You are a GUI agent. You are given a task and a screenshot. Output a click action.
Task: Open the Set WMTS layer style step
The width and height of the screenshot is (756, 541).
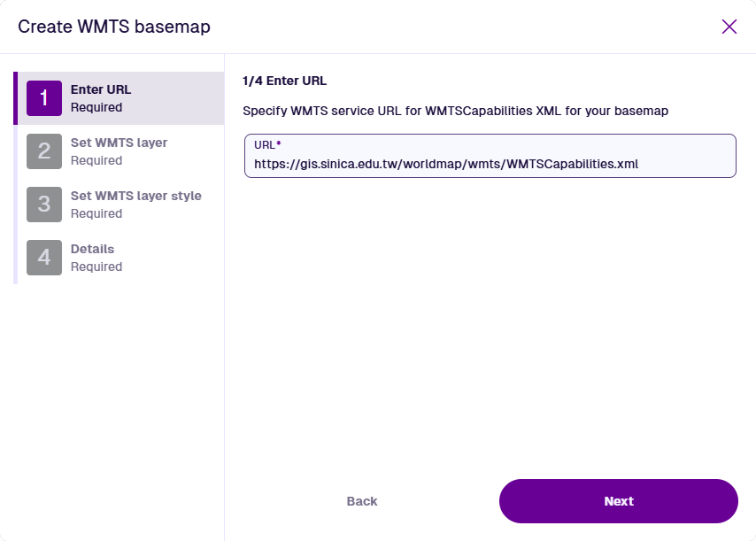[136, 196]
